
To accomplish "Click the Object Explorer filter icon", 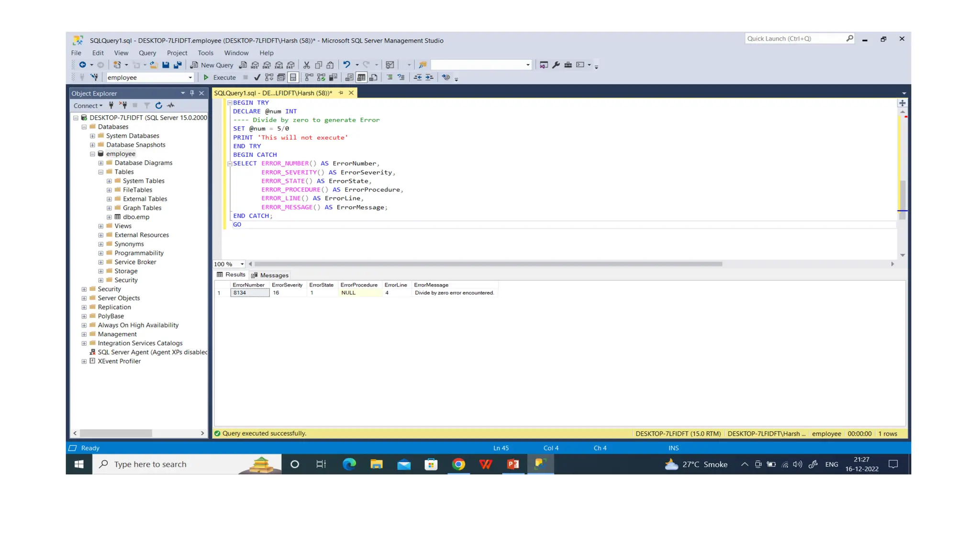I will [147, 105].
